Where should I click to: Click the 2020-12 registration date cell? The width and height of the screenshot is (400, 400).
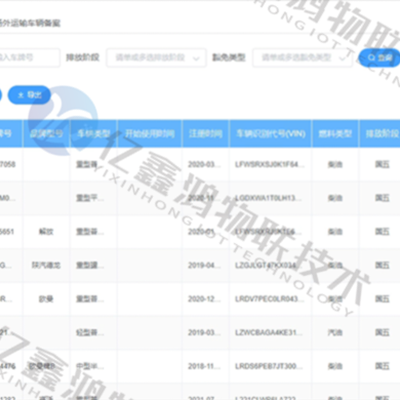(x=204, y=299)
